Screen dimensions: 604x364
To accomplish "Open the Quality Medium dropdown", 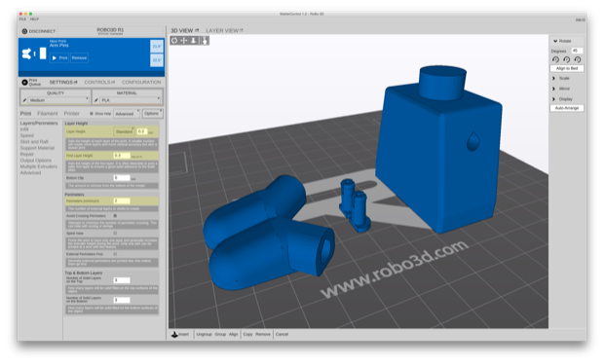I will (58, 100).
